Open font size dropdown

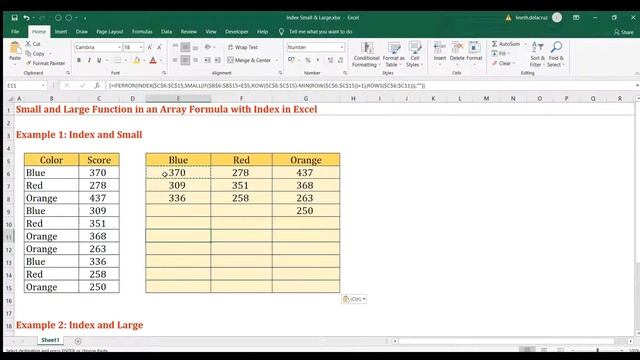click(141, 47)
